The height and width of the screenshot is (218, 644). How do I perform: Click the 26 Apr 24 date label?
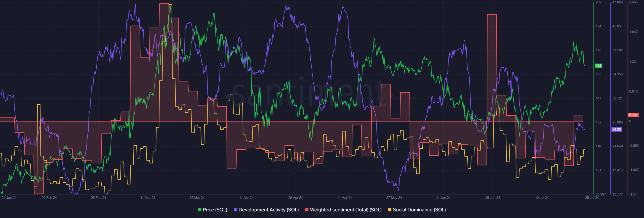tap(296, 198)
